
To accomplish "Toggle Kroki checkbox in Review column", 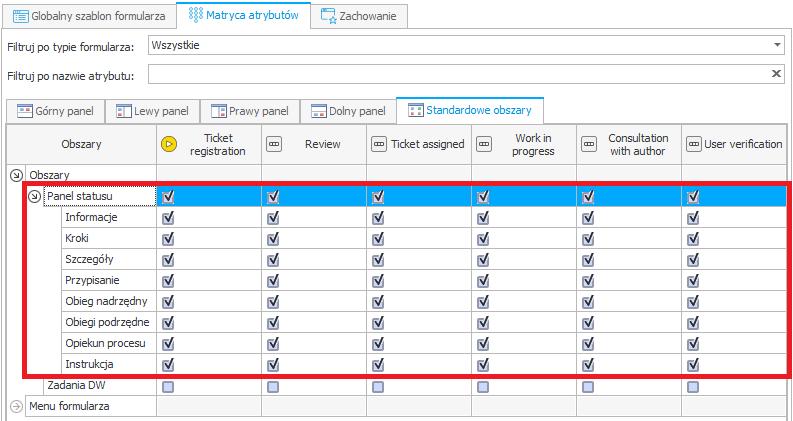I will [x=273, y=238].
